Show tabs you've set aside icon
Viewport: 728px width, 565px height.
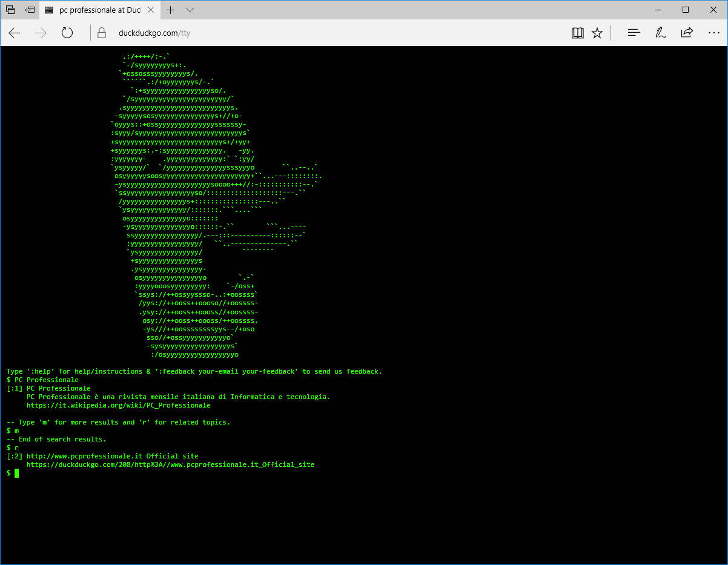tap(10, 10)
